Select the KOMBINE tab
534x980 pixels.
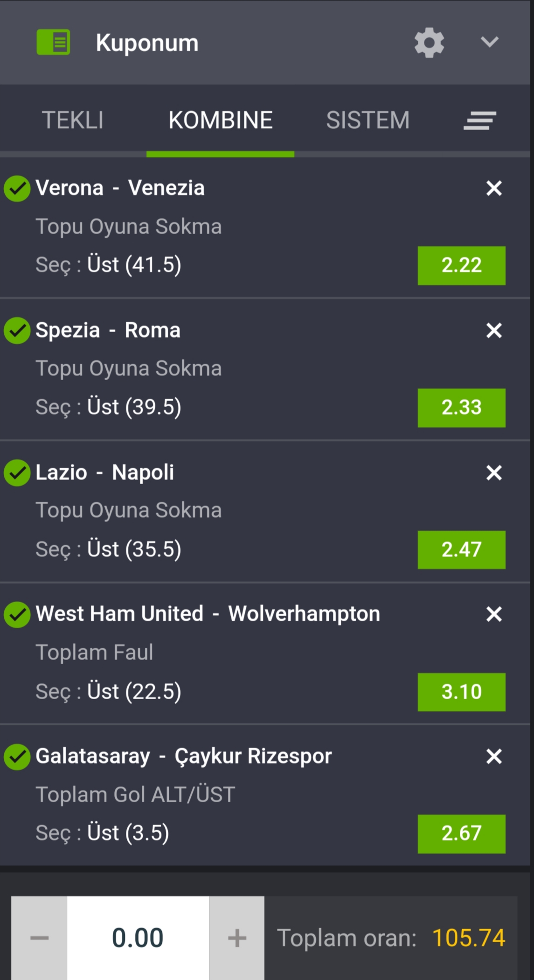pyautogui.click(x=221, y=120)
